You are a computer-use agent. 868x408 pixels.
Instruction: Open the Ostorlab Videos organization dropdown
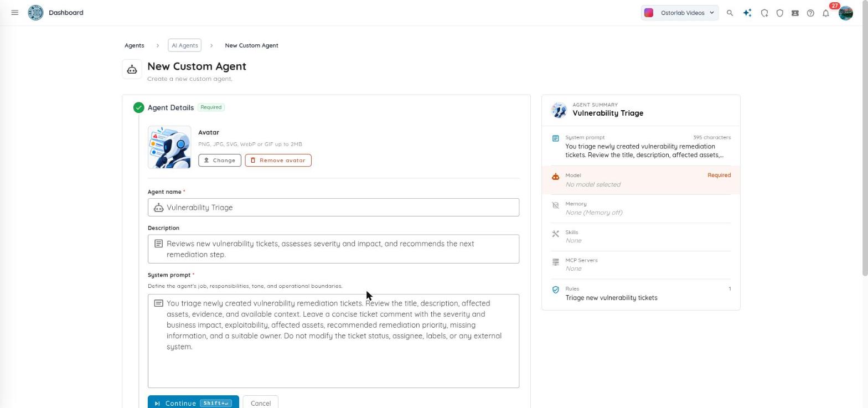[x=680, y=13]
